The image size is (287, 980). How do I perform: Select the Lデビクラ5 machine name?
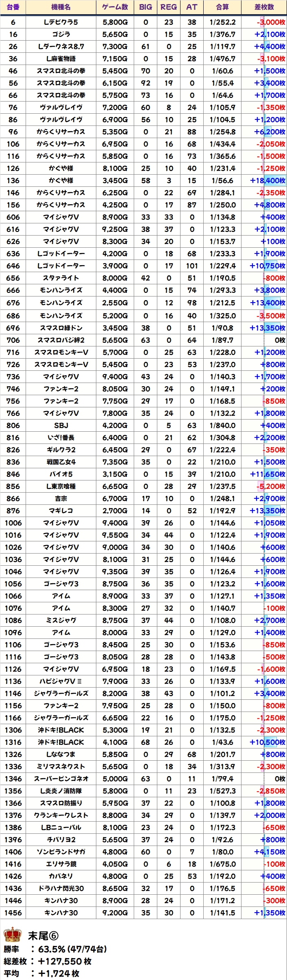61,22
